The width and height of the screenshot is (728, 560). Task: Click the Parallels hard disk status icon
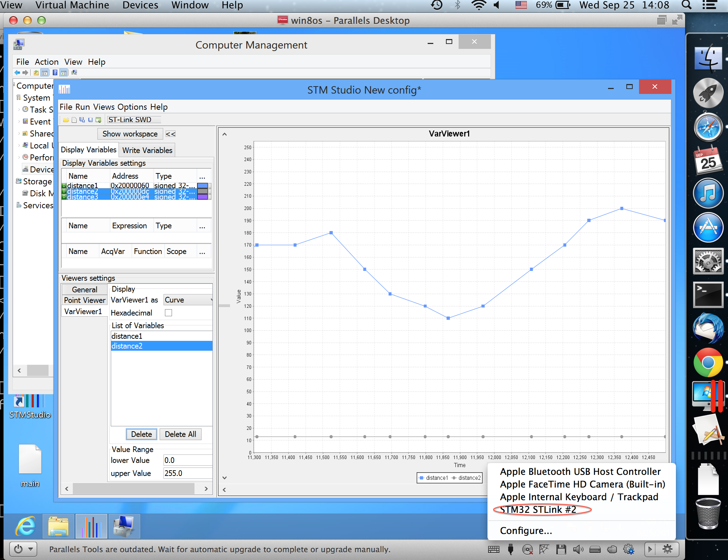595,549
